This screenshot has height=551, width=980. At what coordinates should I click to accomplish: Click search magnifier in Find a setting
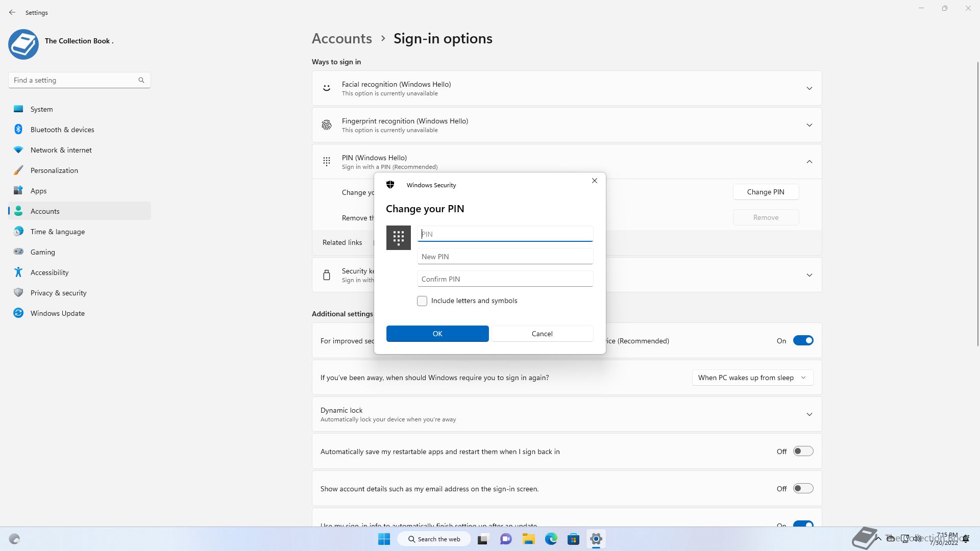pos(141,80)
